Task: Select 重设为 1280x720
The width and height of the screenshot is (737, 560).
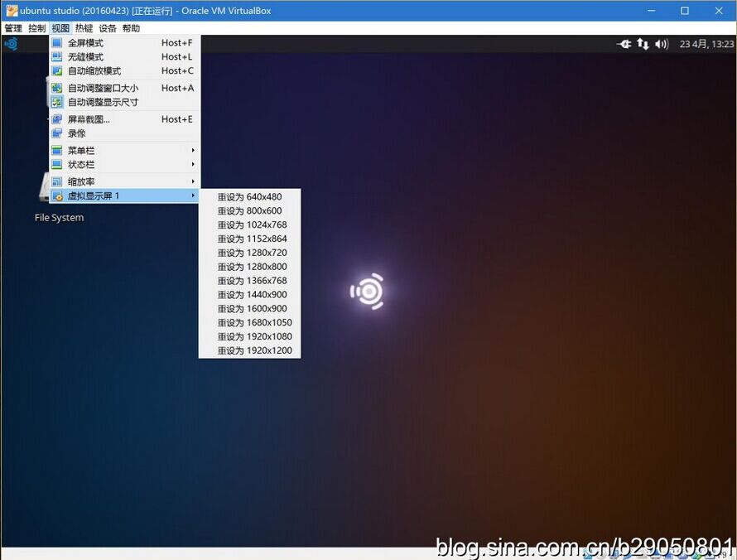Action: pyautogui.click(x=249, y=253)
